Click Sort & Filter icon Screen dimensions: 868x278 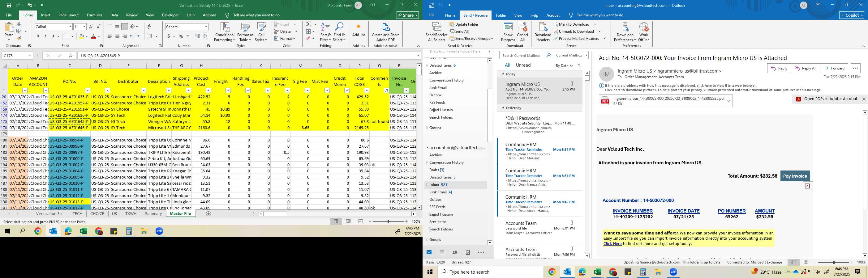pos(325,32)
